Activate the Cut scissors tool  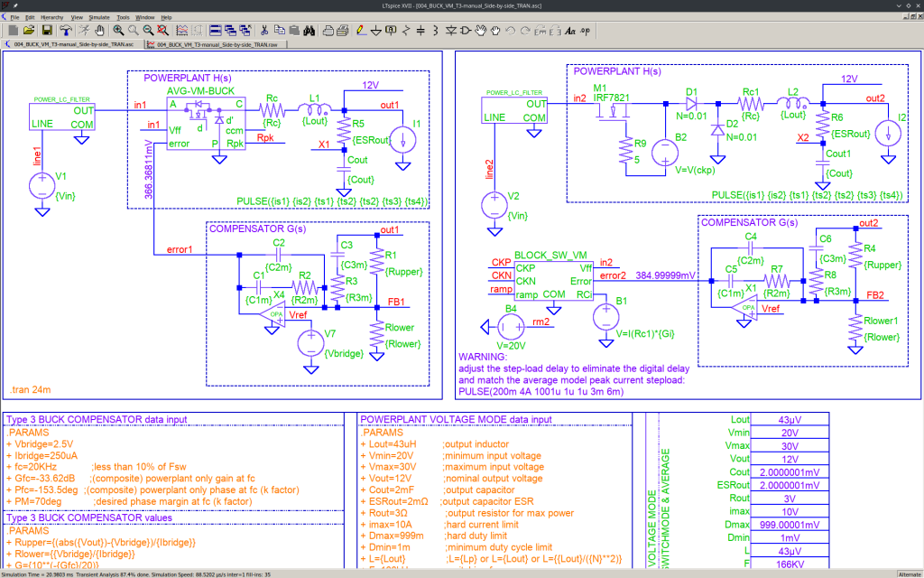point(263,31)
